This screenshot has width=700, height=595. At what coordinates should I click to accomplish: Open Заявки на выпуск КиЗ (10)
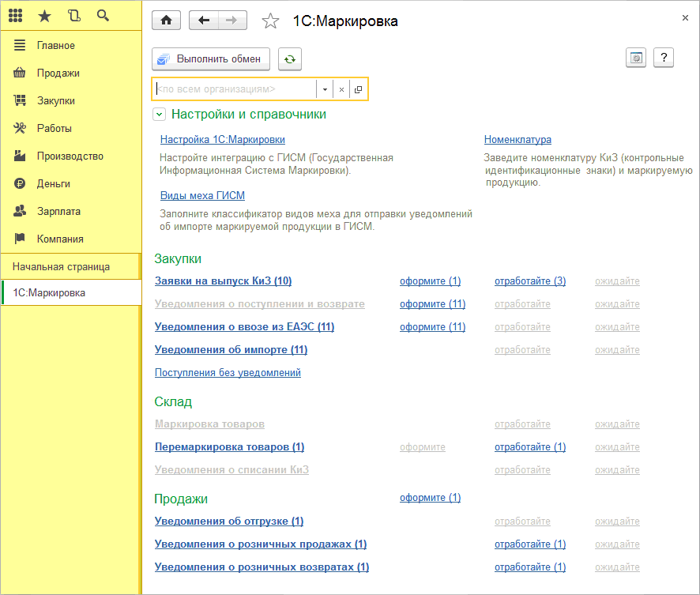point(224,281)
